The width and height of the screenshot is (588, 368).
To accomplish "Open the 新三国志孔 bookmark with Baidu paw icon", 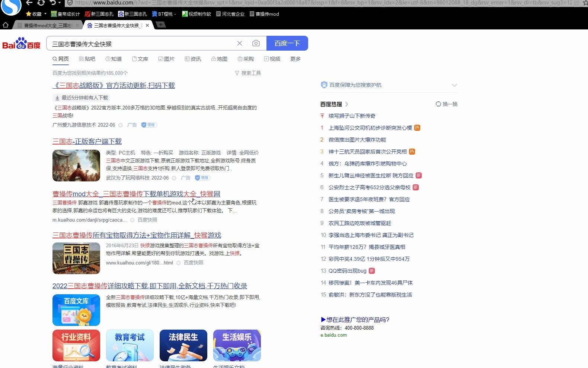I will [x=132, y=14].
